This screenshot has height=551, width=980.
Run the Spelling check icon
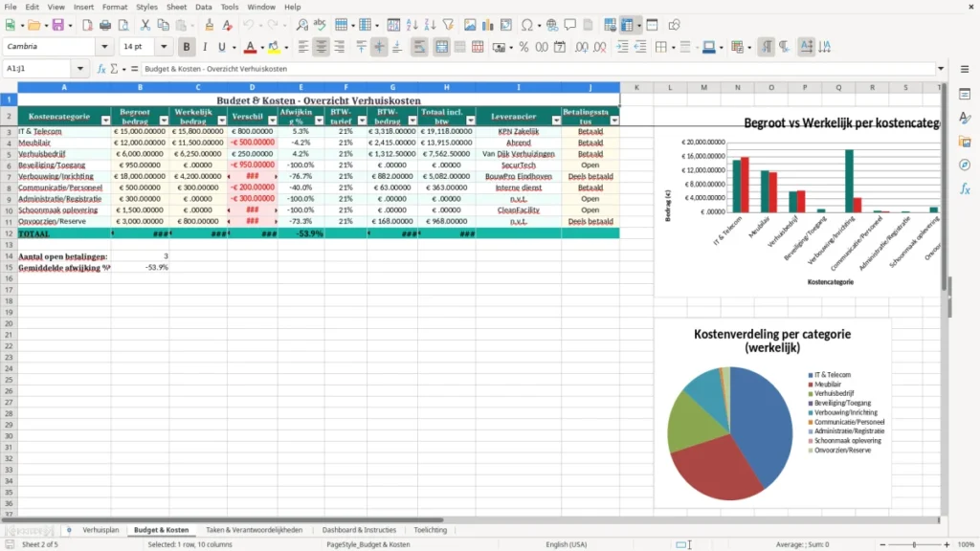320,25
